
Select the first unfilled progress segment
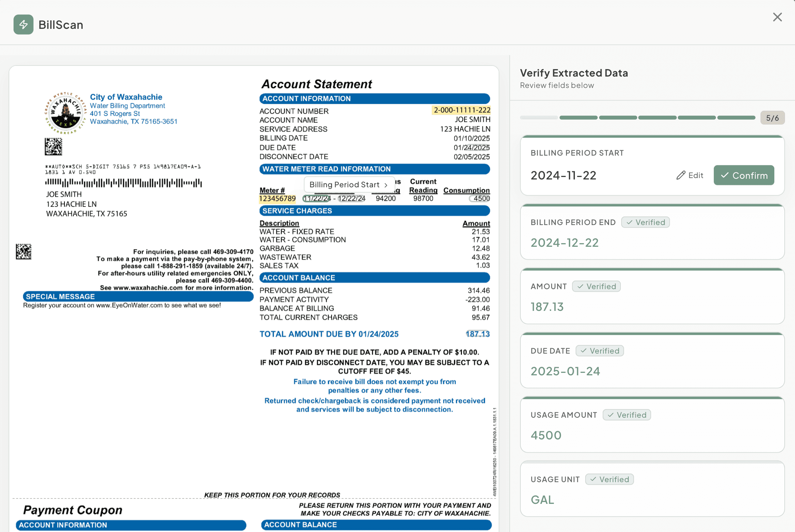tap(539, 118)
